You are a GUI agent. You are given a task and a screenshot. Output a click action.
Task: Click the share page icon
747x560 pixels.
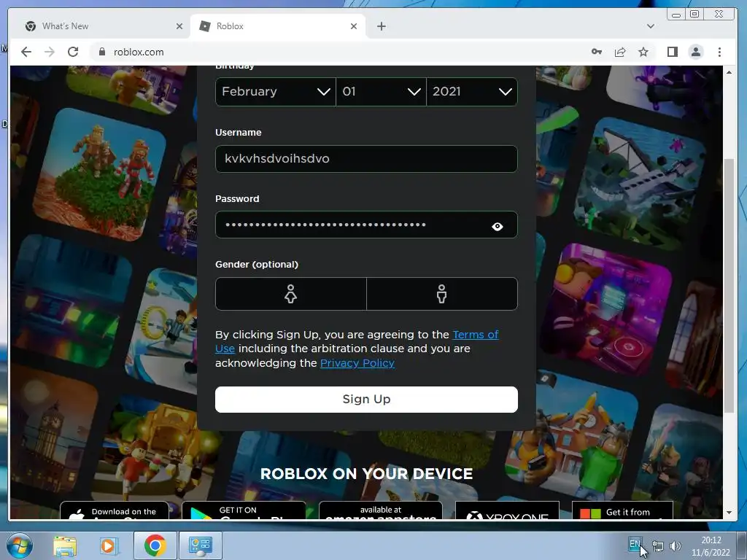point(620,52)
